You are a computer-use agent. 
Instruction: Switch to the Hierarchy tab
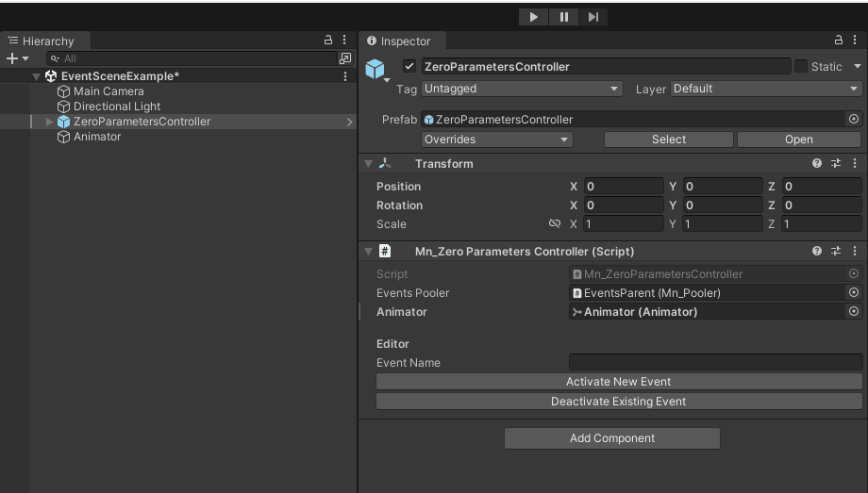[x=45, y=41]
